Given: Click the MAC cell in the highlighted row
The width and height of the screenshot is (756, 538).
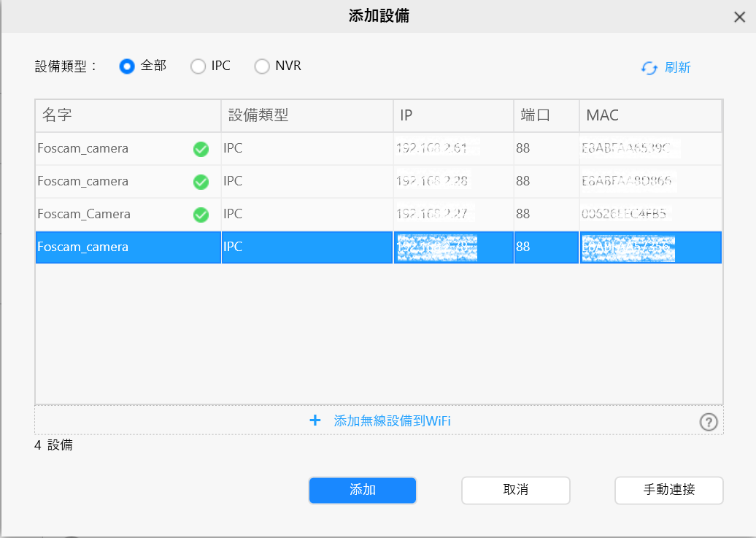Looking at the screenshot, I should click(650, 247).
